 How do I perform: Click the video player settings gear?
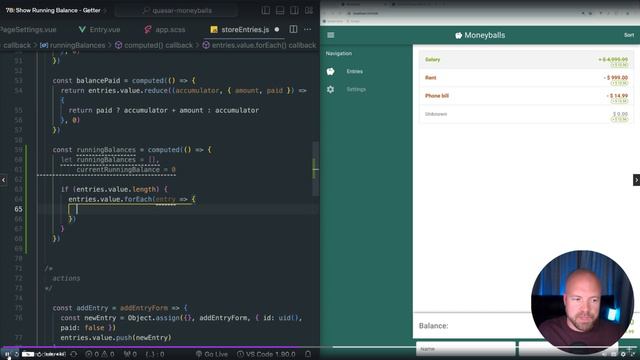(623, 354)
